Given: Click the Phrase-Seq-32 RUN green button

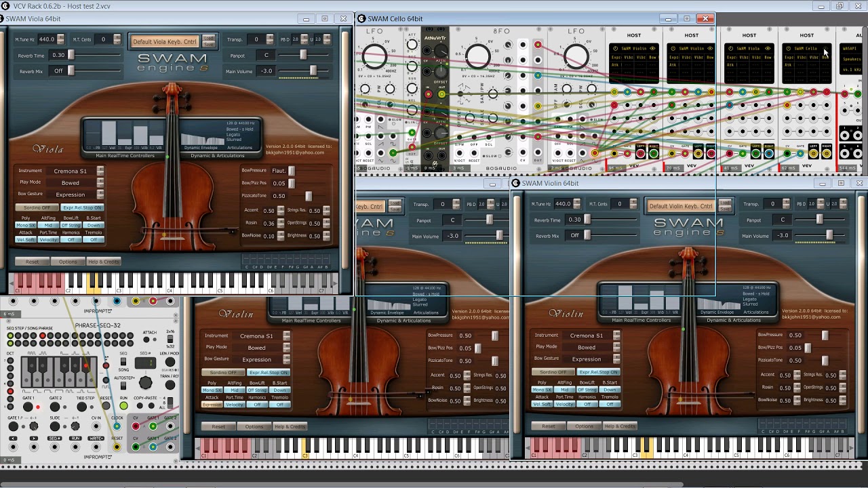Looking at the screenshot, I should (123, 406).
